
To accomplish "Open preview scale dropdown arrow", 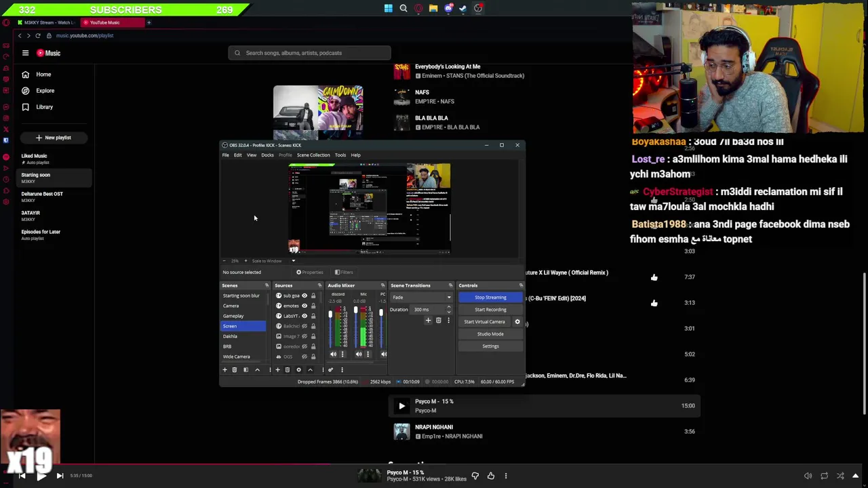I will pos(294,261).
